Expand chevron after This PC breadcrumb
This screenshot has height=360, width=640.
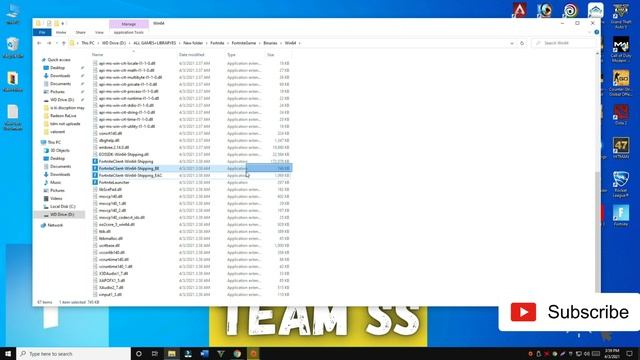click(x=98, y=43)
